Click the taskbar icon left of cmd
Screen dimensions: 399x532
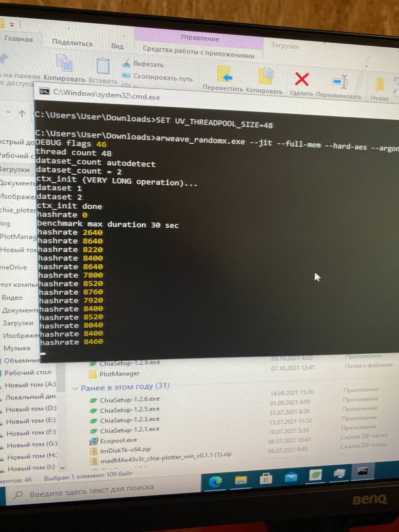(x=339, y=473)
